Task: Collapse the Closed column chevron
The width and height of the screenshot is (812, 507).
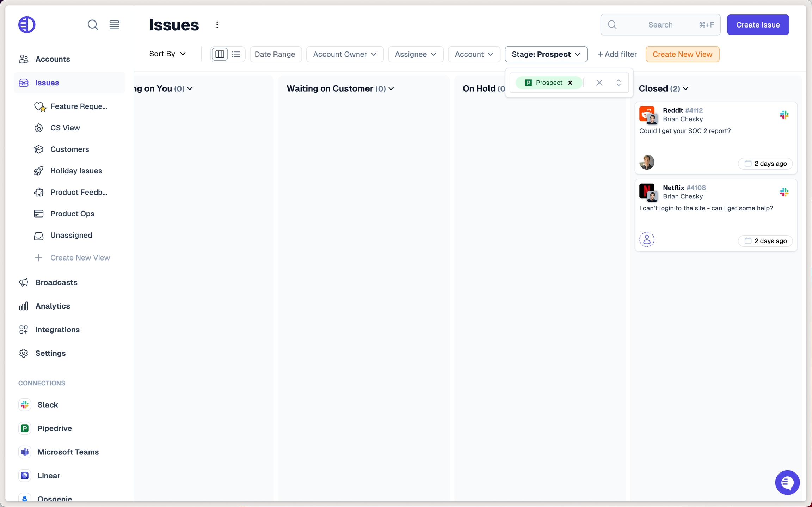Action: pyautogui.click(x=685, y=89)
